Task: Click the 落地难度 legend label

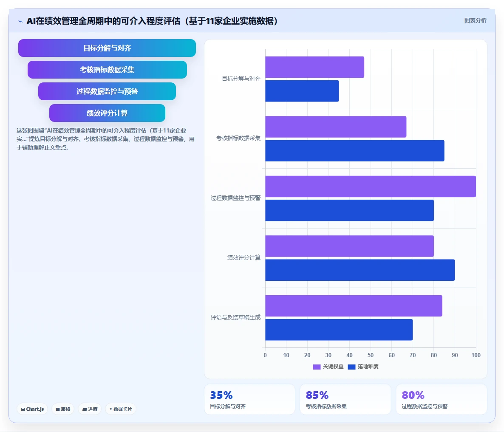Action: click(x=368, y=367)
